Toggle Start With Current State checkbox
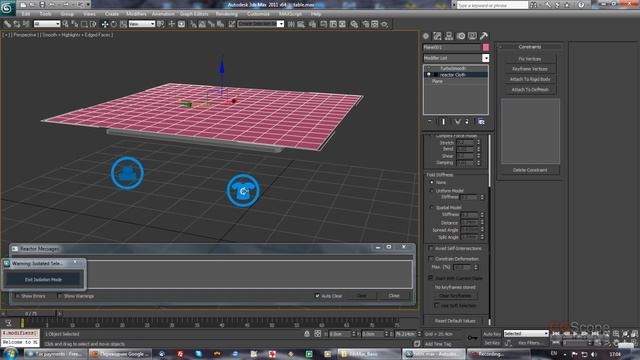Screen dimensions: 640x360 (431, 278)
